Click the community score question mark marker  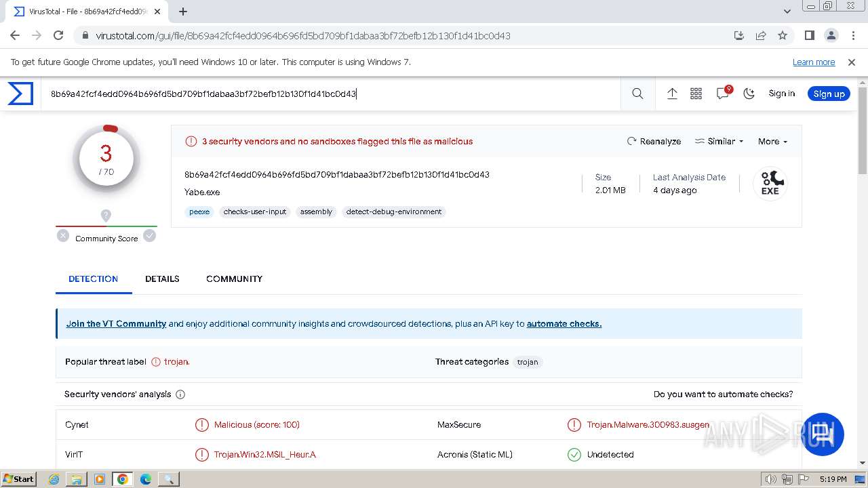[x=106, y=216]
